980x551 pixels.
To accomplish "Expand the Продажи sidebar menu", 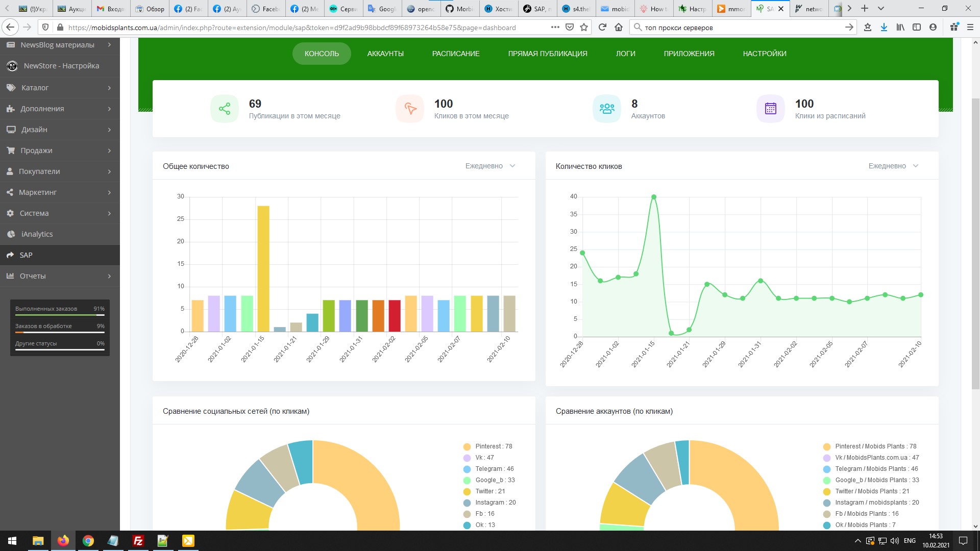I will [x=60, y=151].
